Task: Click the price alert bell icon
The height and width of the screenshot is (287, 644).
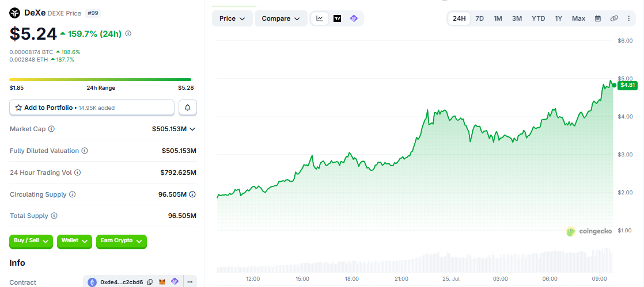Action: [188, 108]
